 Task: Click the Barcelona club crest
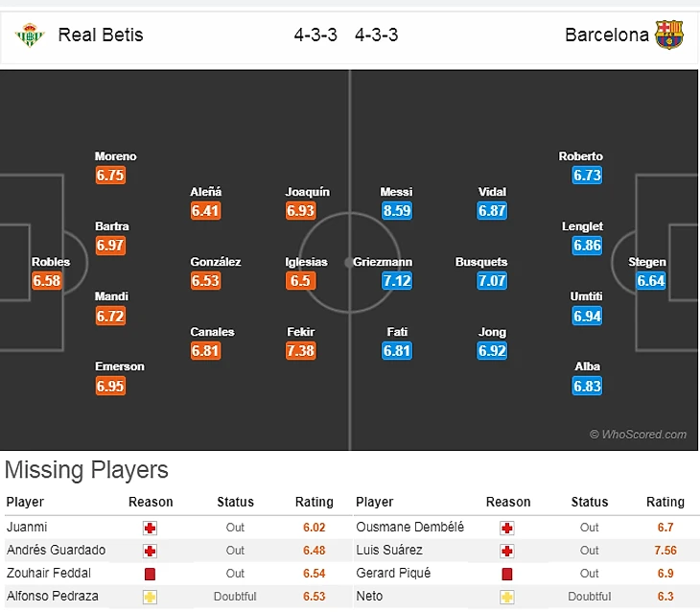pos(668,35)
